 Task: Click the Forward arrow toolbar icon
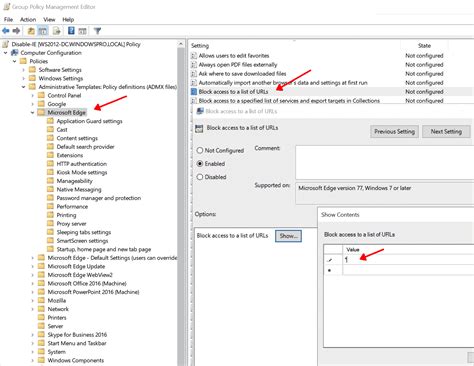16,31
